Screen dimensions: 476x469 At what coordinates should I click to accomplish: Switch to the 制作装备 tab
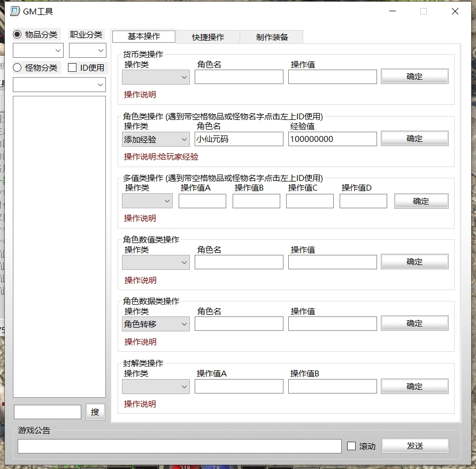pyautogui.click(x=272, y=37)
